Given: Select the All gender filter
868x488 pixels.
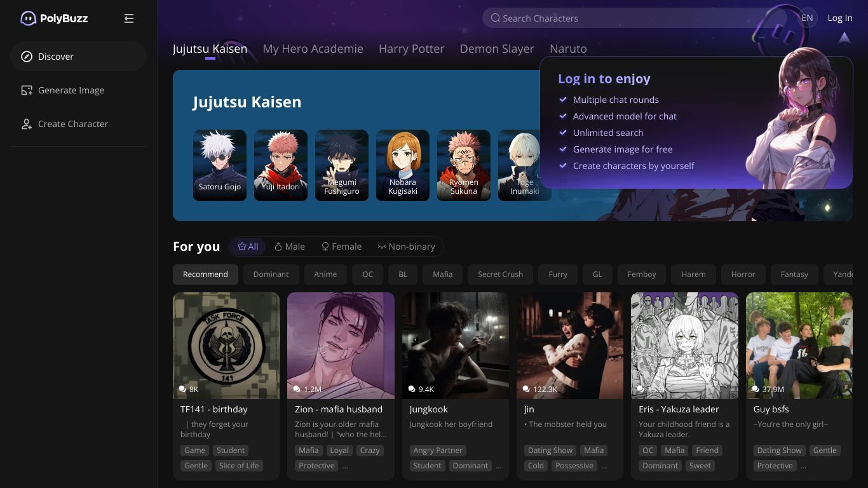Looking at the screenshot, I should pyautogui.click(x=248, y=247).
